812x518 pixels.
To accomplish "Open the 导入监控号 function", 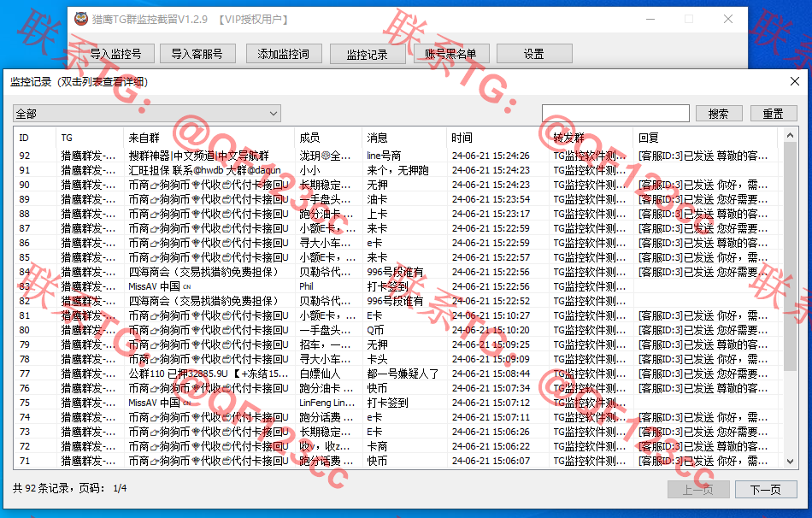I will pyautogui.click(x=116, y=54).
